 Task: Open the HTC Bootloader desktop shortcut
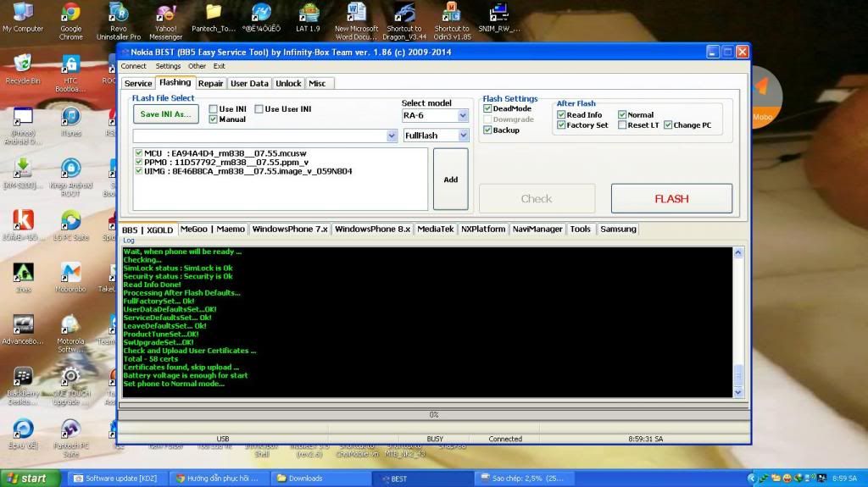(70, 73)
